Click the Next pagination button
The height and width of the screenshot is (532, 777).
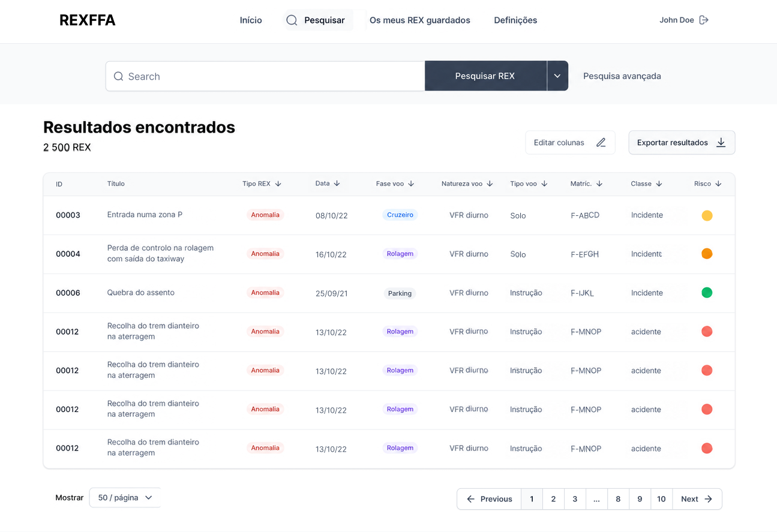pyautogui.click(x=697, y=499)
